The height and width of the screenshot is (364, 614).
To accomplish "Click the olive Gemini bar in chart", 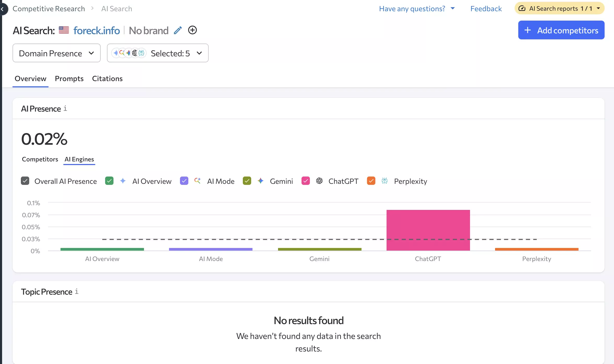I will [x=320, y=249].
